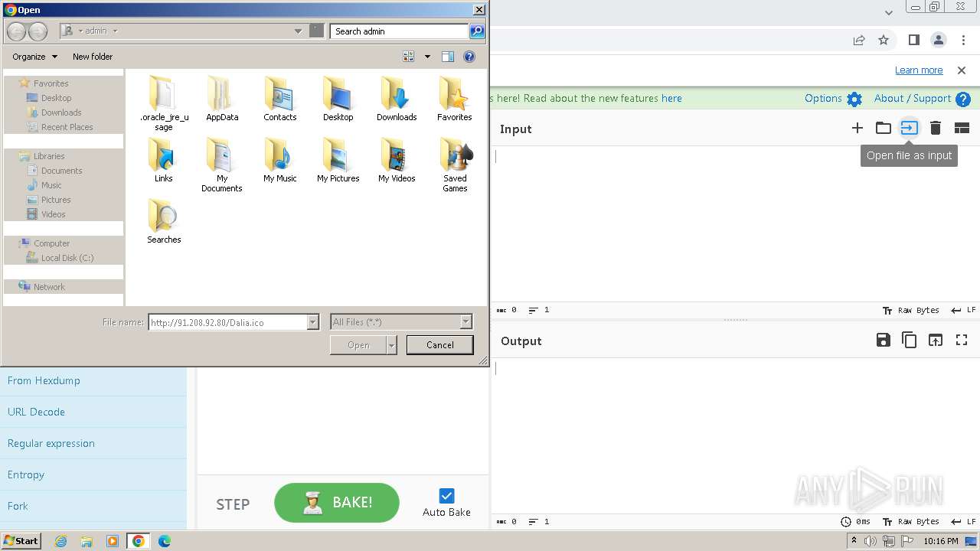Choose the Fork operation
The width and height of the screenshot is (980, 551).
tap(93, 506)
